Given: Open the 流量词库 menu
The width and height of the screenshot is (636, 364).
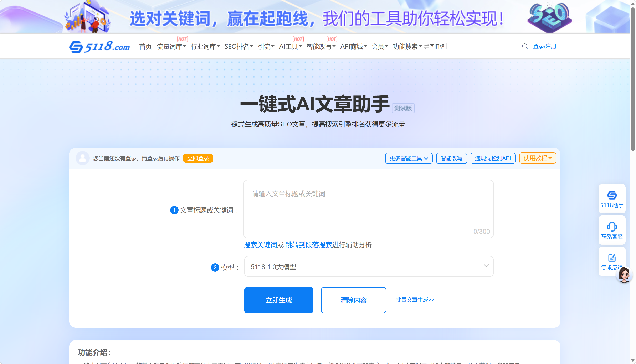Looking at the screenshot, I should 171,47.
